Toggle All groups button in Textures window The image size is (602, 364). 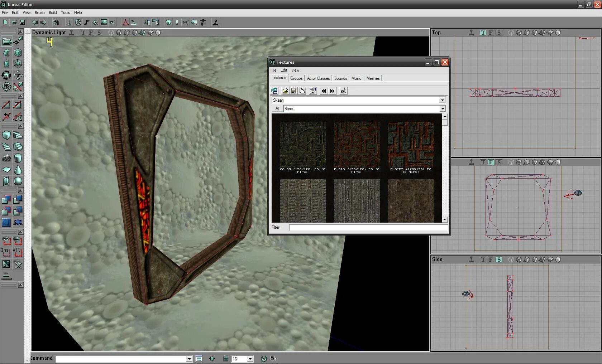tap(277, 108)
